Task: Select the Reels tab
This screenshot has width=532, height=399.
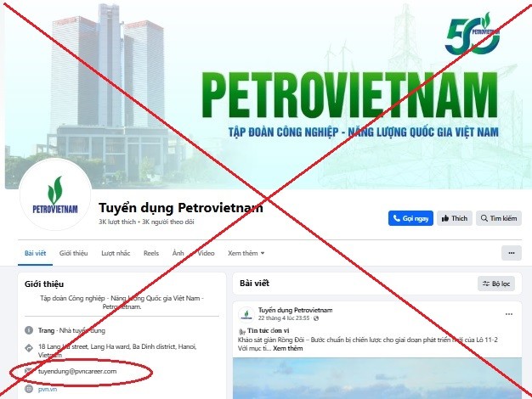Action: [x=151, y=253]
